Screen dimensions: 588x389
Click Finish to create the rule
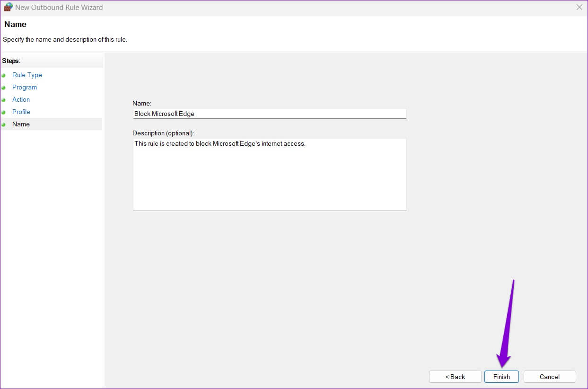[501, 377]
